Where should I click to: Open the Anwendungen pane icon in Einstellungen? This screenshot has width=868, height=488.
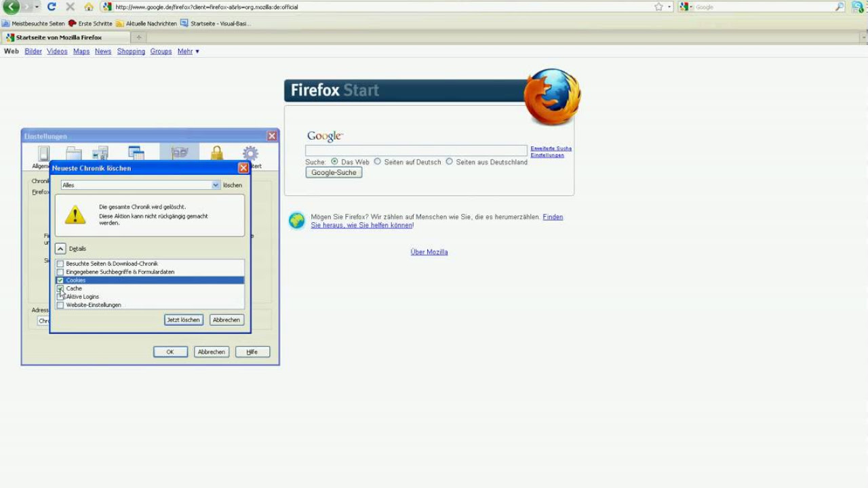[136, 153]
